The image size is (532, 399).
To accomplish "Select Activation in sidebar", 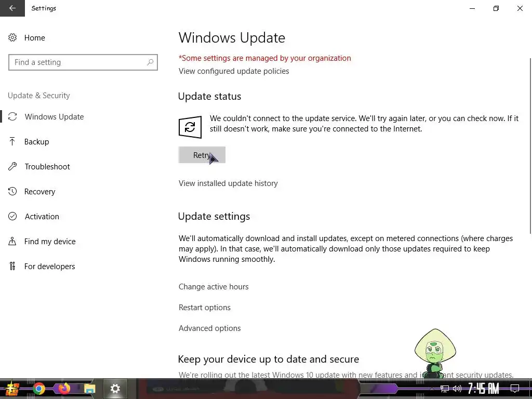I will point(42,217).
